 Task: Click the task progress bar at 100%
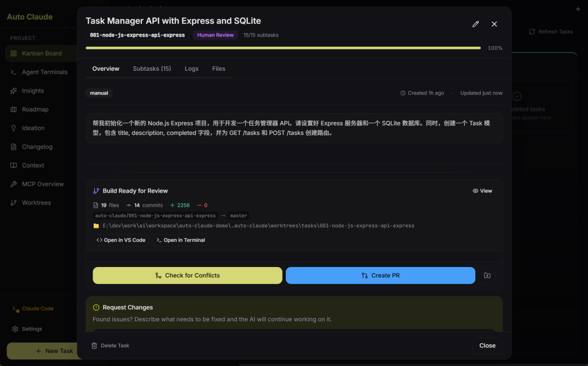(x=283, y=48)
